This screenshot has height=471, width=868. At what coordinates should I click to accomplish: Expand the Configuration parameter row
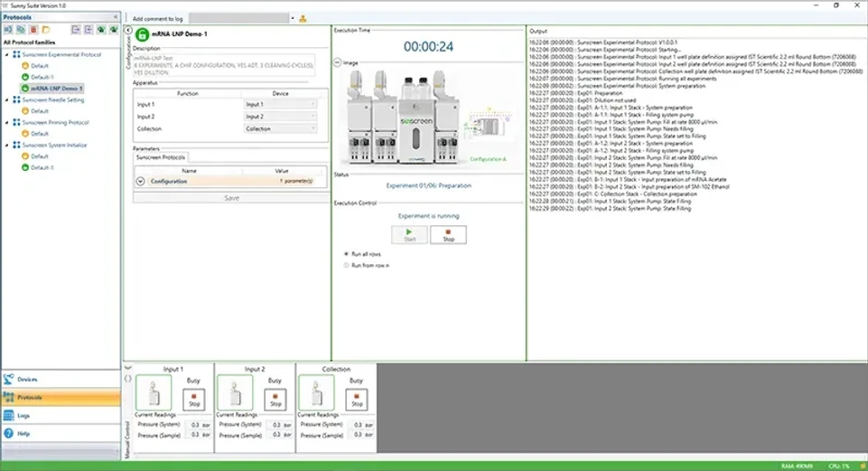click(140, 181)
